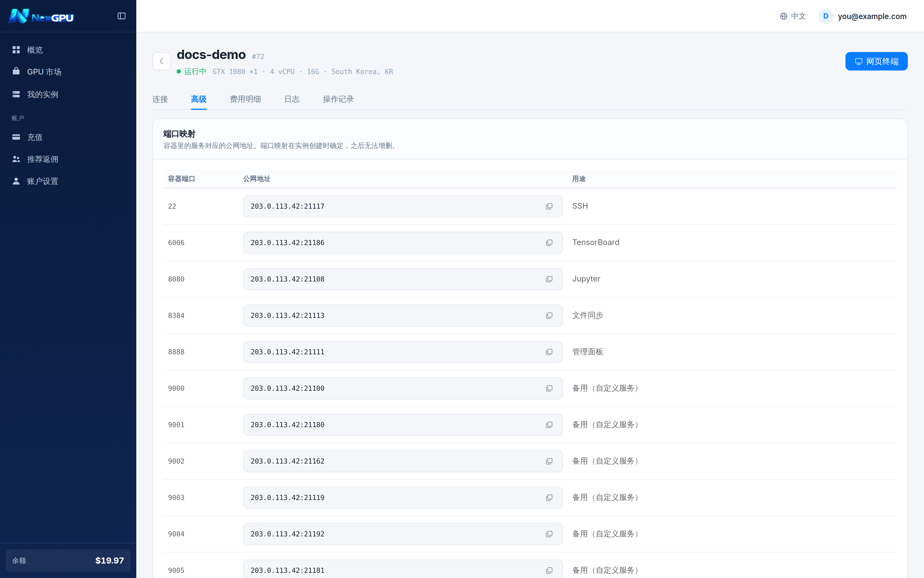Copy the SSH address 203.0.113.42:21117
Viewport: 924px width, 578px height.
click(x=549, y=206)
